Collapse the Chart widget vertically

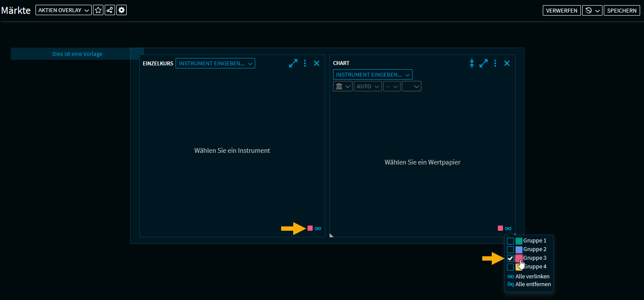[x=472, y=63]
